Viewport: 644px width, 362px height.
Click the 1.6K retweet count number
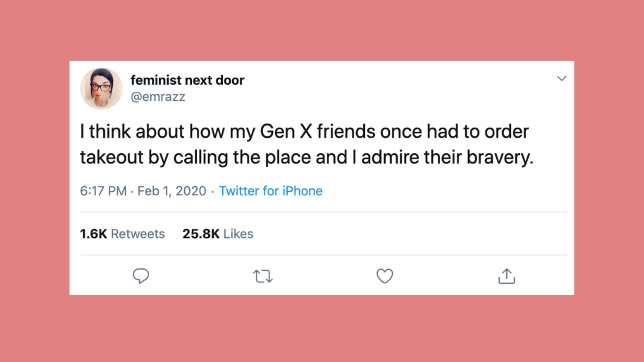click(93, 234)
